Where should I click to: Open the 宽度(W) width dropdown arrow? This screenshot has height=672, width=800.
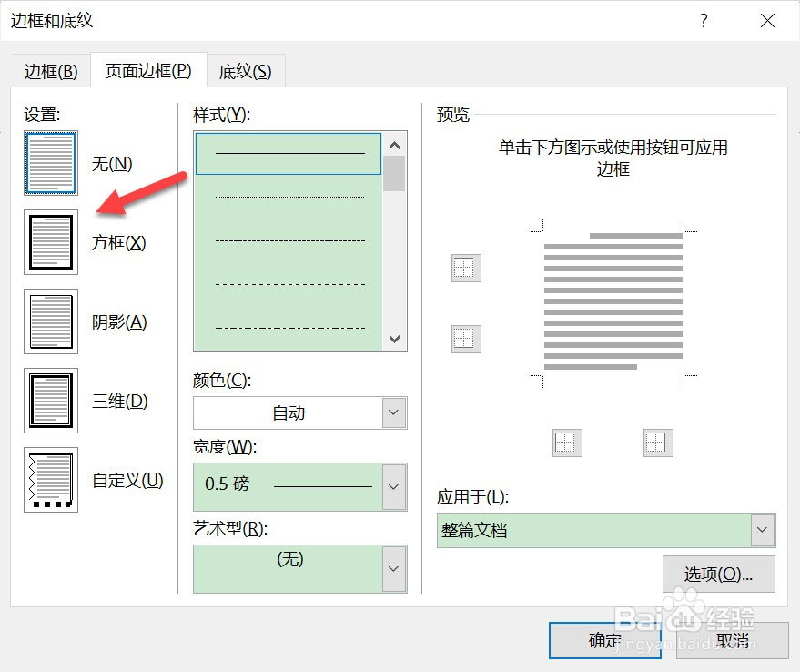coord(394,486)
